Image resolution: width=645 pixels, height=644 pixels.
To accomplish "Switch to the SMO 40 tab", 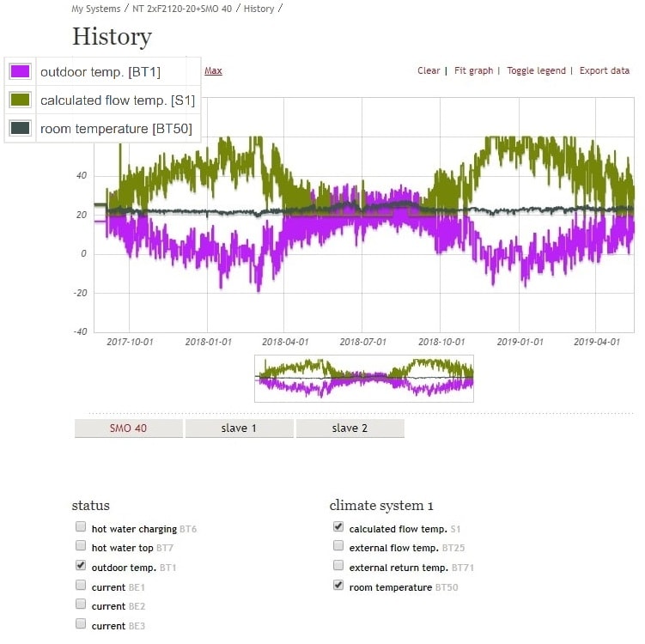I will coord(128,428).
